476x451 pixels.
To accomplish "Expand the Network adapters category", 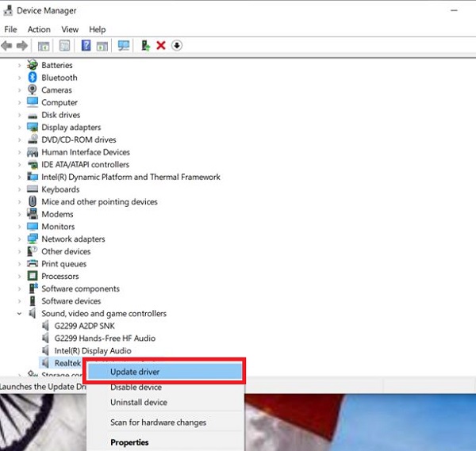I will click(x=19, y=239).
